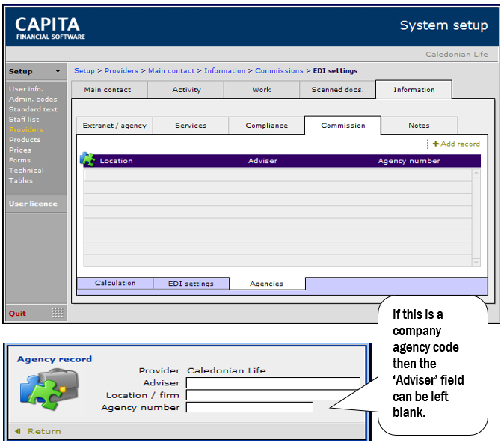The width and height of the screenshot is (504, 443).
Task: Open Products in the sidebar
Action: pos(25,140)
